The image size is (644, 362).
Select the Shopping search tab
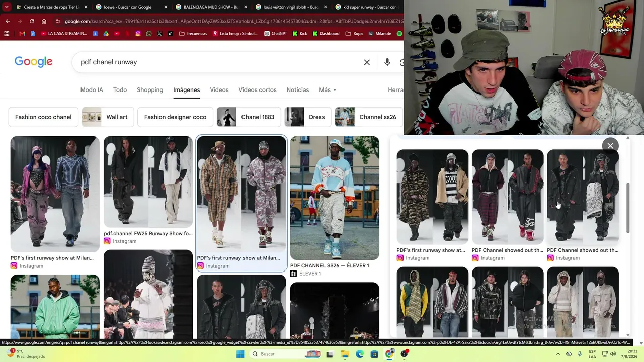tap(150, 89)
